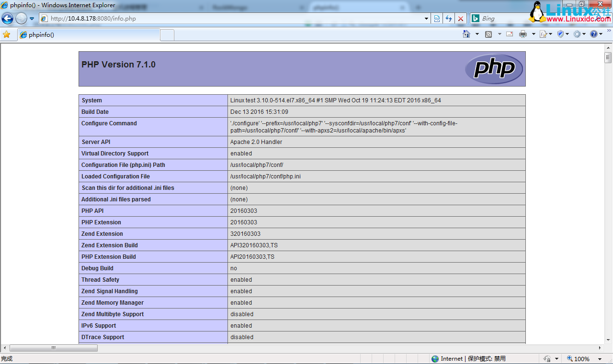The image size is (613, 364).
Task: Expand the address bar history dropdown
Action: pyautogui.click(x=426, y=19)
